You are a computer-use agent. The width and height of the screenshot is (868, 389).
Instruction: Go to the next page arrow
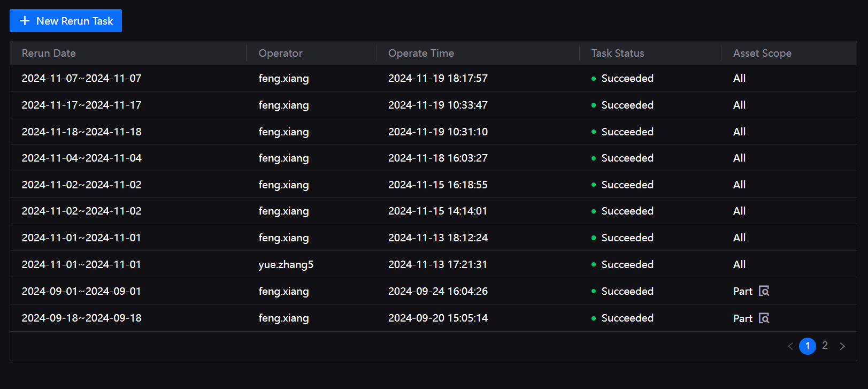pos(842,346)
